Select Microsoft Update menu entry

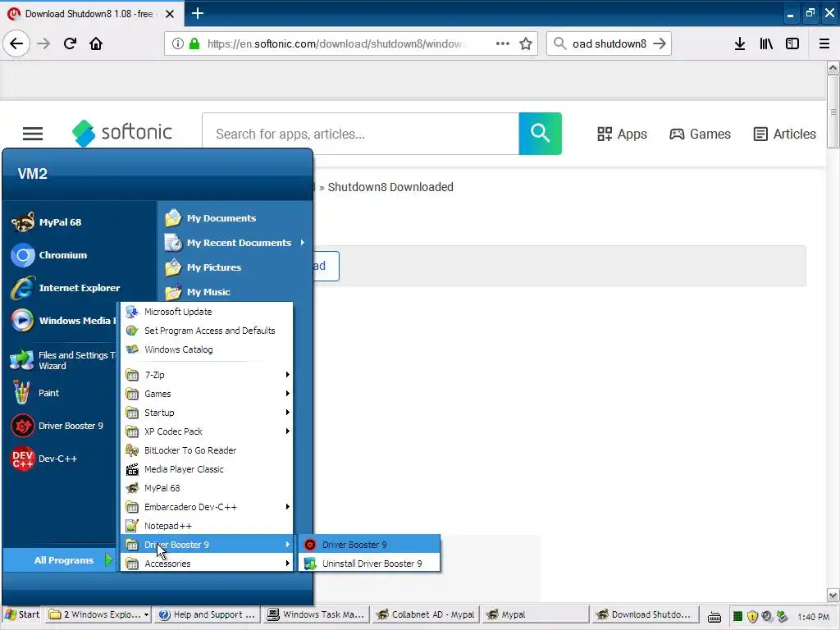207,312
